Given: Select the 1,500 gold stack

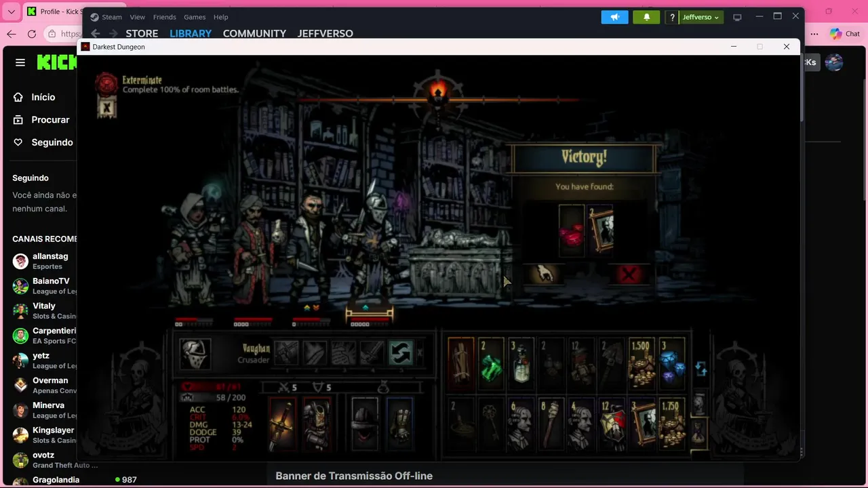Looking at the screenshot, I should (642, 364).
